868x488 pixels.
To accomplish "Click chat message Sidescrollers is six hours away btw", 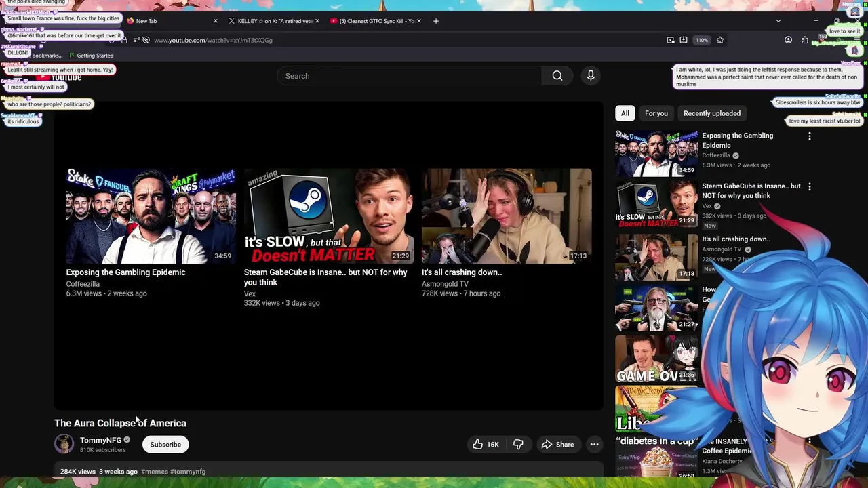I will [x=817, y=102].
